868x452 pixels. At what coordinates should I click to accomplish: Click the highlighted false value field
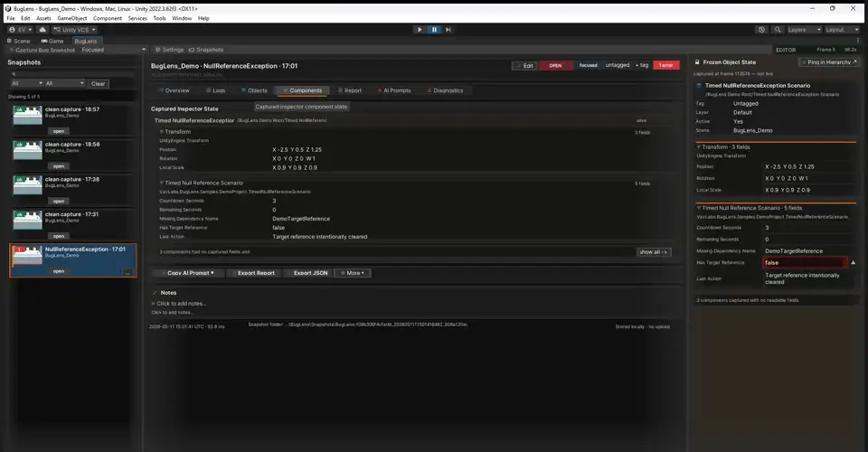(x=805, y=263)
